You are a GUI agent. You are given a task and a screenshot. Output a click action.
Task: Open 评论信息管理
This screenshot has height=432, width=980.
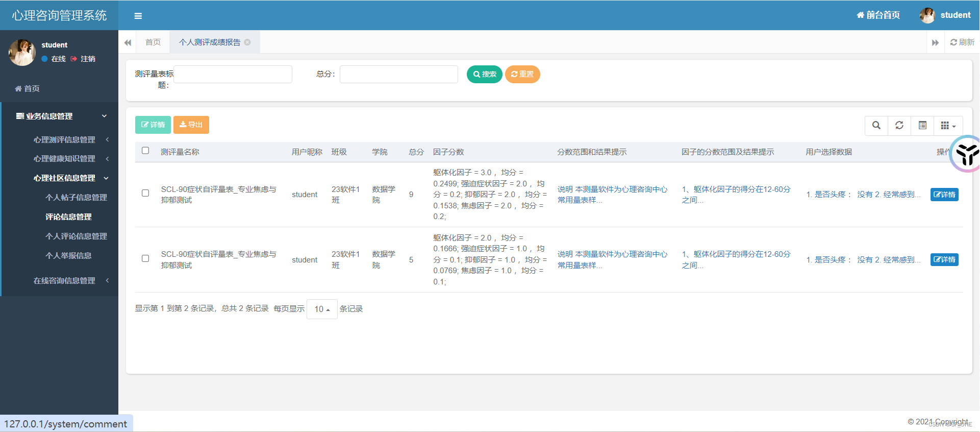[68, 217]
